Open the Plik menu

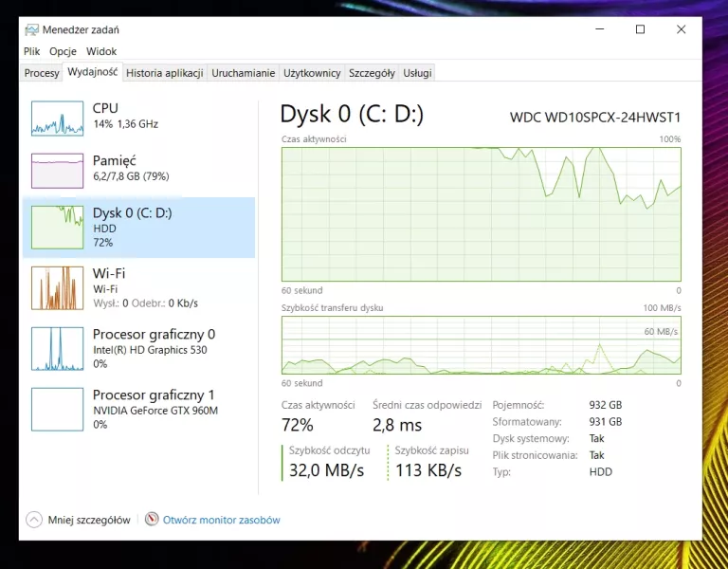coord(32,51)
